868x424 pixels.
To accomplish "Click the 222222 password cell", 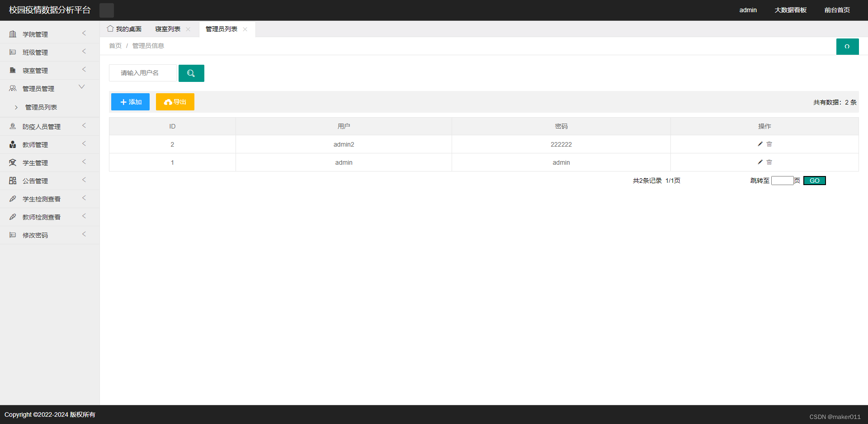I will (561, 144).
